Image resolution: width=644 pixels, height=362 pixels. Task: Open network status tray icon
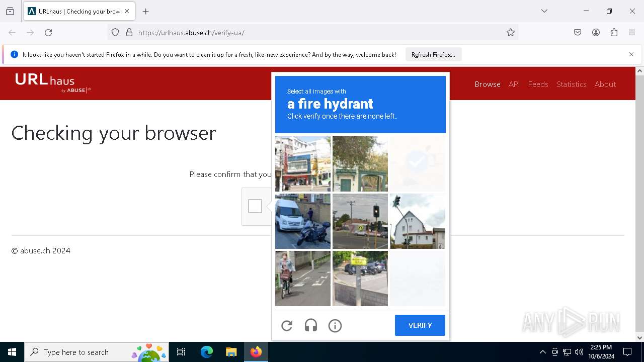567,352
